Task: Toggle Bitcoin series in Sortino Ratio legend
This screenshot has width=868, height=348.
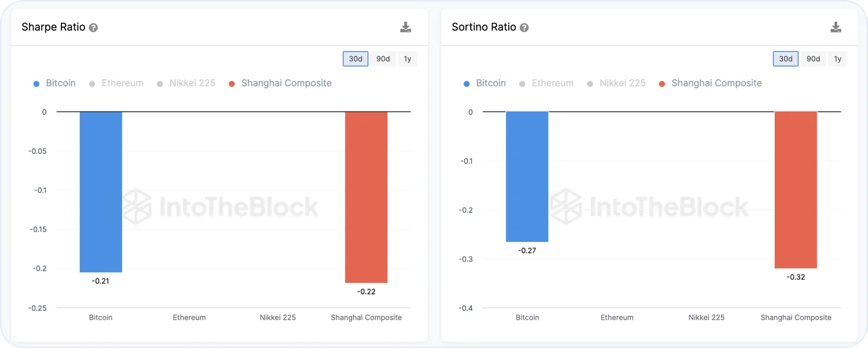Action: (x=485, y=83)
